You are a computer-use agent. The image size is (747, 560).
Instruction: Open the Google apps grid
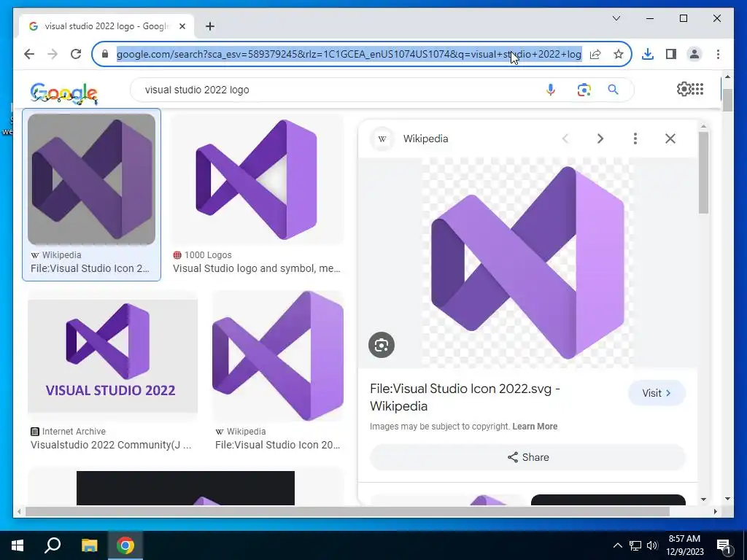pyautogui.click(x=697, y=89)
